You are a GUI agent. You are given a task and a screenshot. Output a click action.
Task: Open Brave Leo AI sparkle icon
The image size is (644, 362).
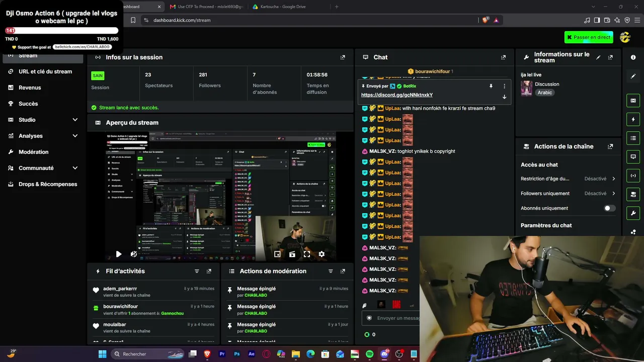[618, 20]
